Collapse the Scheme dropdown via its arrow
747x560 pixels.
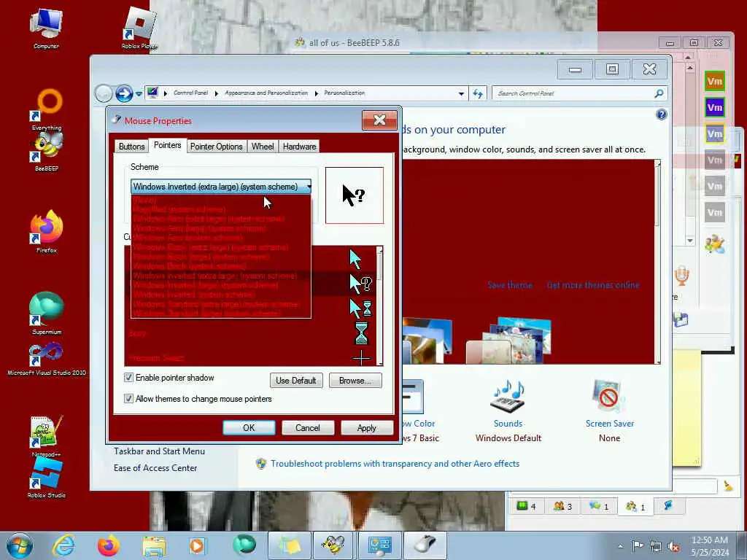(309, 187)
